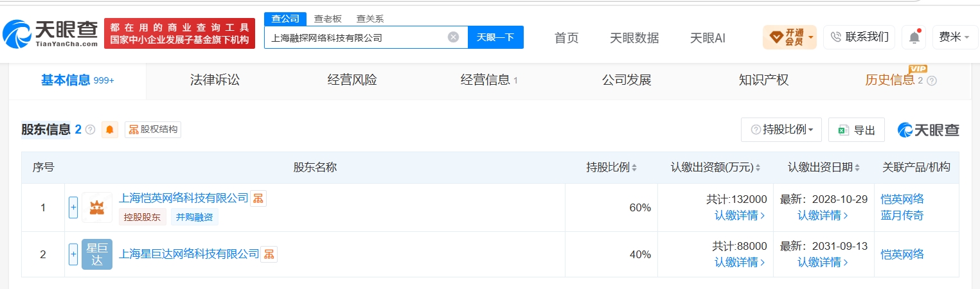
Task: Click the 星巨达 logo thumbnail
Action: pos(97,254)
